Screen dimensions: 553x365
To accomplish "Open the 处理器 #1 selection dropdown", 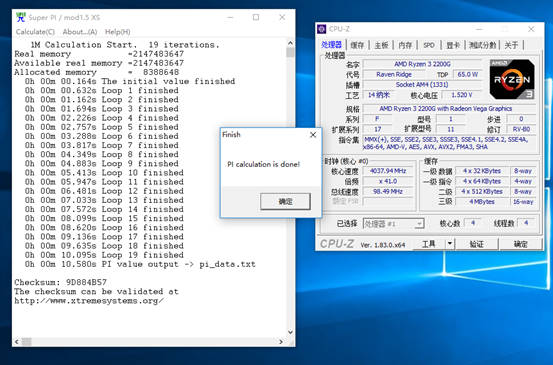I will [x=419, y=224].
